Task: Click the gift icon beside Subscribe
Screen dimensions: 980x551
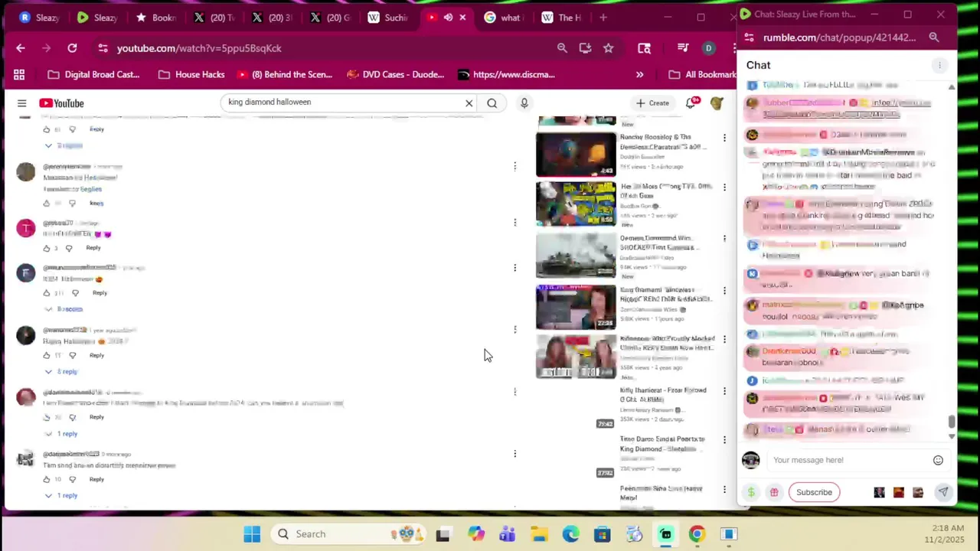Action: coord(774,492)
